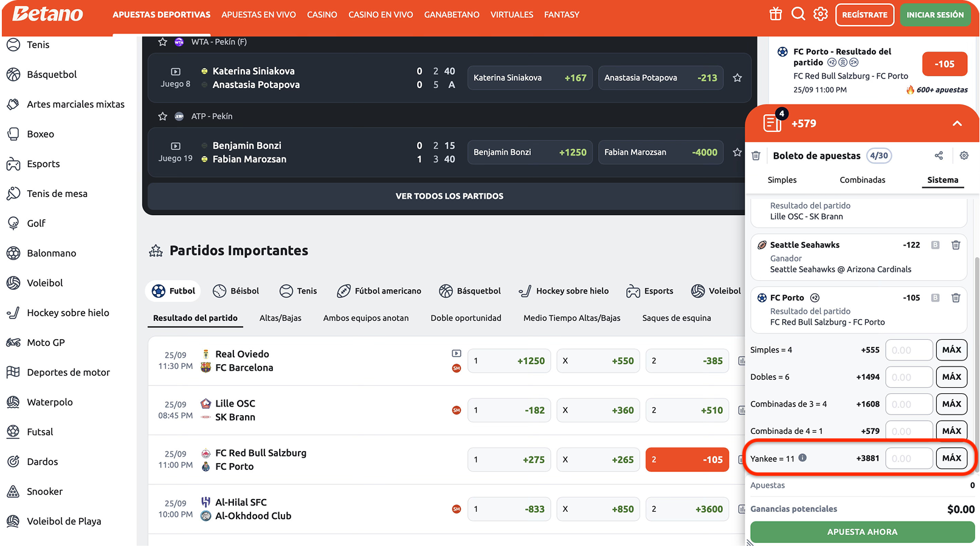Screen dimensions: 980x547
Task: Click the Regístrate button
Action: [864, 15]
